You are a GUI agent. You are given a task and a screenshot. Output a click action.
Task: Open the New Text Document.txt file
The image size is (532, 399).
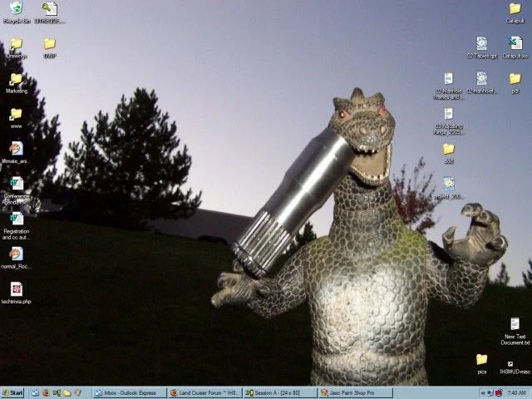pyautogui.click(x=515, y=332)
